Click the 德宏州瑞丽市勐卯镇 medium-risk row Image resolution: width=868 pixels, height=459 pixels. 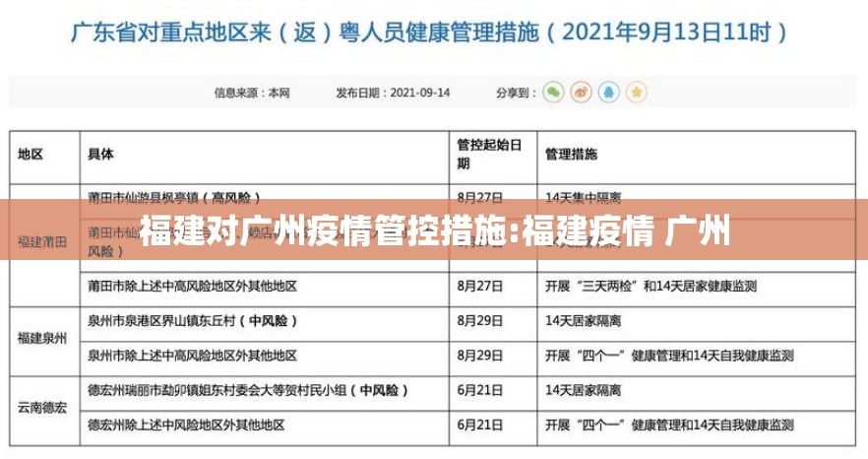click(x=248, y=390)
